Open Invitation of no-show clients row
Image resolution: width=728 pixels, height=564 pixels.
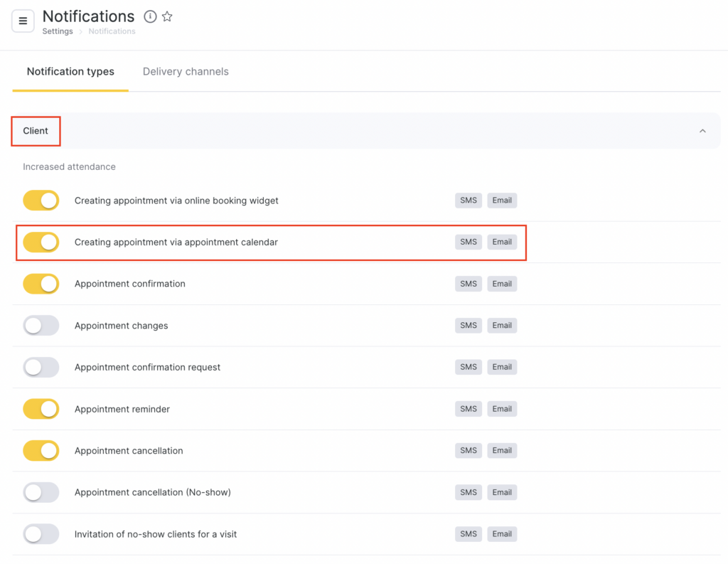pyautogui.click(x=156, y=534)
